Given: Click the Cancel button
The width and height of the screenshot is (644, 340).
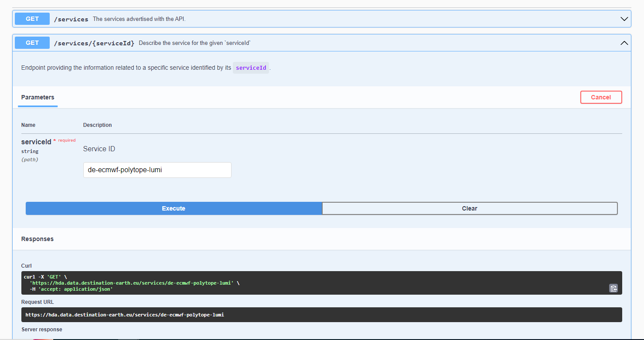Looking at the screenshot, I should (x=601, y=97).
